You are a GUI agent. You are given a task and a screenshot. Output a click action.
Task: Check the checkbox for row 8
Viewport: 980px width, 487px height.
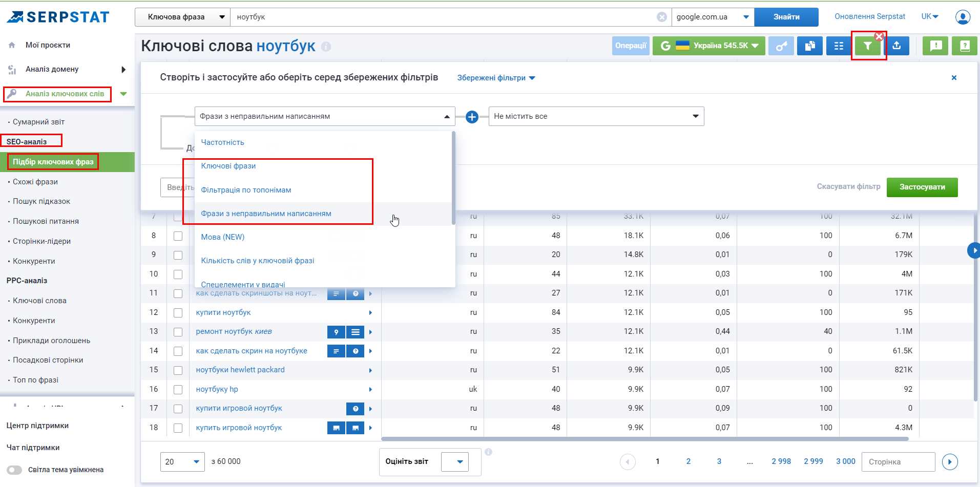tap(178, 236)
